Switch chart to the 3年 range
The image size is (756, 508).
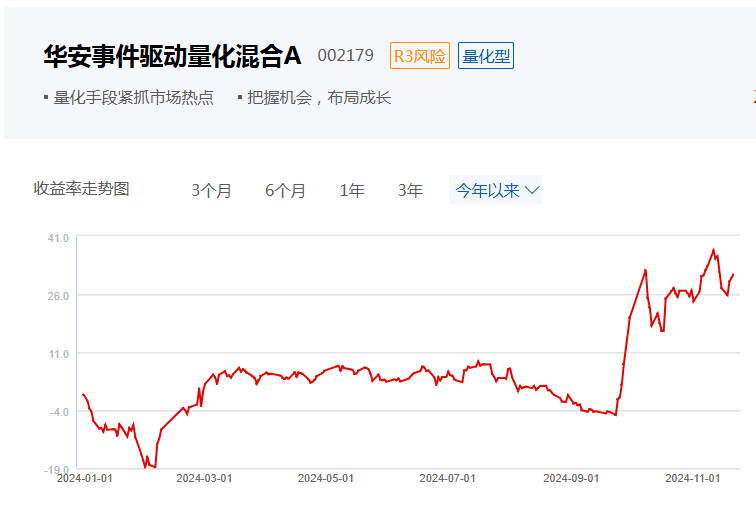(410, 190)
